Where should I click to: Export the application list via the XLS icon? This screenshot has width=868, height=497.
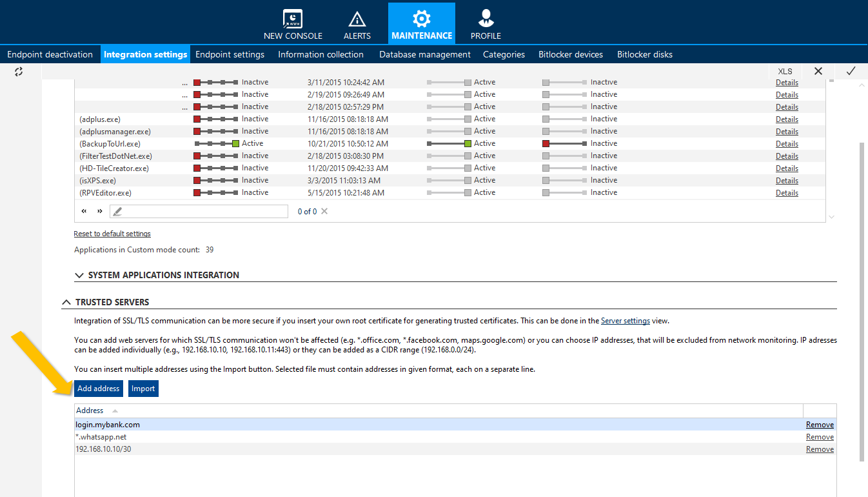(x=785, y=71)
